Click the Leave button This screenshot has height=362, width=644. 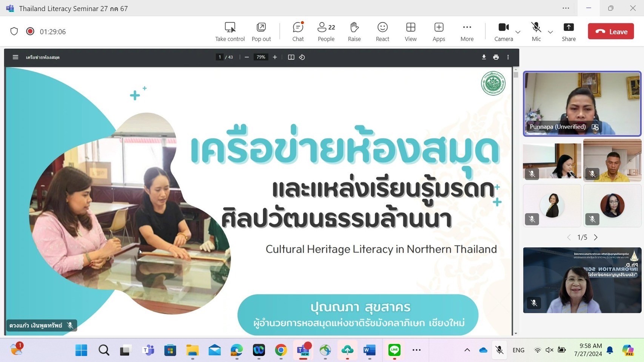(610, 31)
